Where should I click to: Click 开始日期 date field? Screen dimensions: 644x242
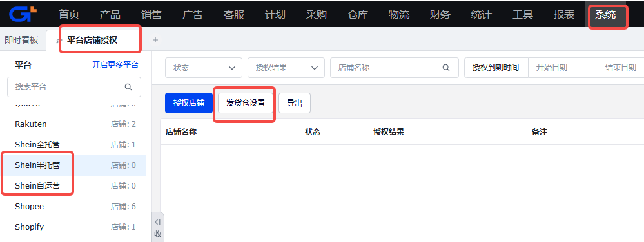552,68
